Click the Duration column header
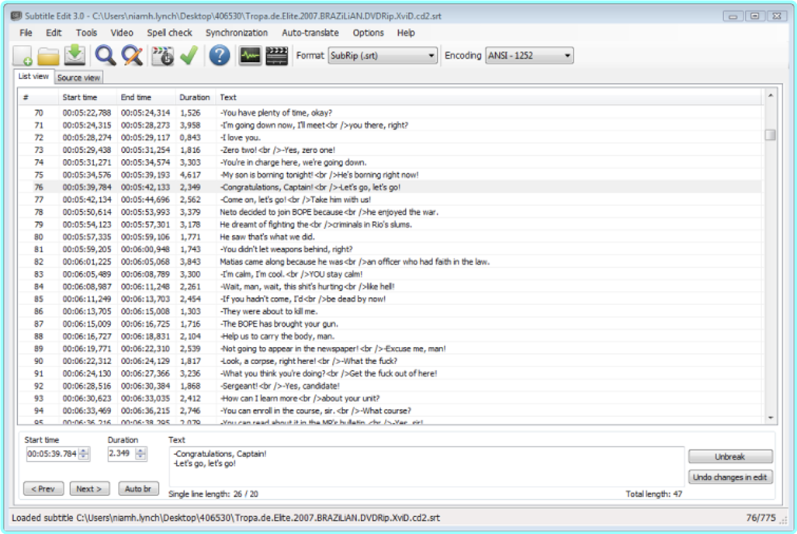797x534 pixels. click(x=196, y=97)
